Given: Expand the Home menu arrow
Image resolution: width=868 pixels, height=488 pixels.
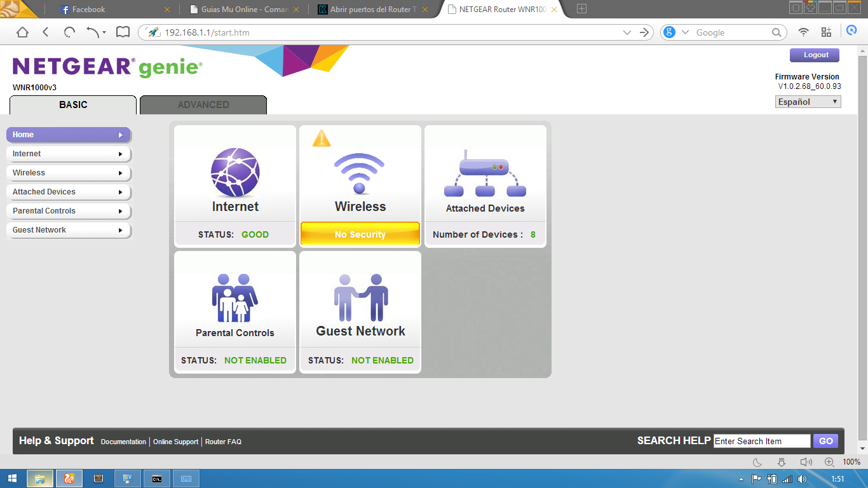Looking at the screenshot, I should 121,135.
